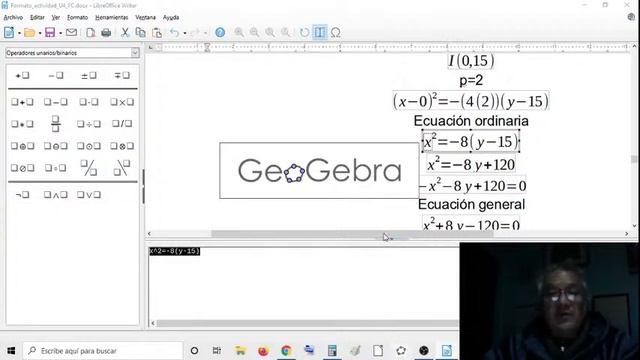Insert dot multiplication operator
640x360 pixels.
(89, 102)
